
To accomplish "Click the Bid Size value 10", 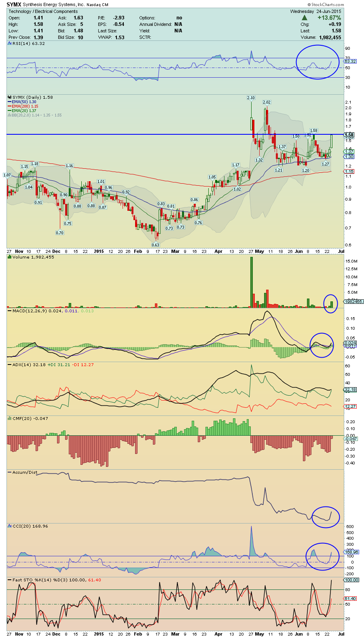I will pyautogui.click(x=80, y=37).
